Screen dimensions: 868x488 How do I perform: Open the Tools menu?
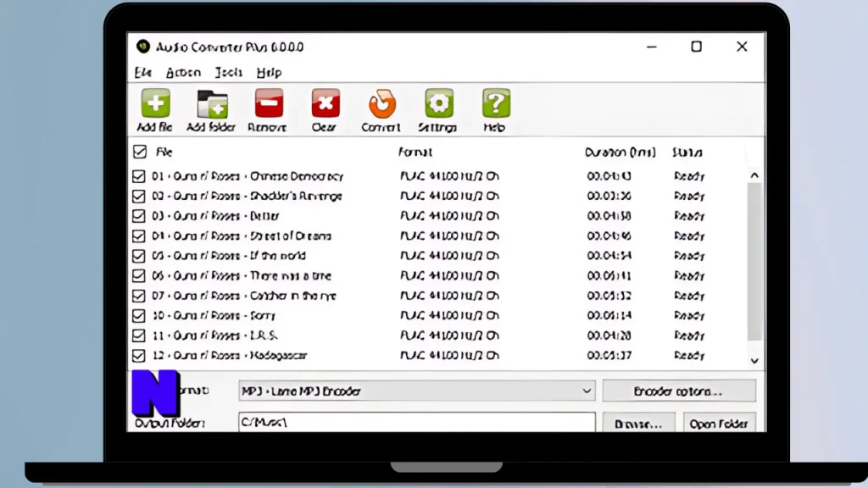click(x=229, y=73)
